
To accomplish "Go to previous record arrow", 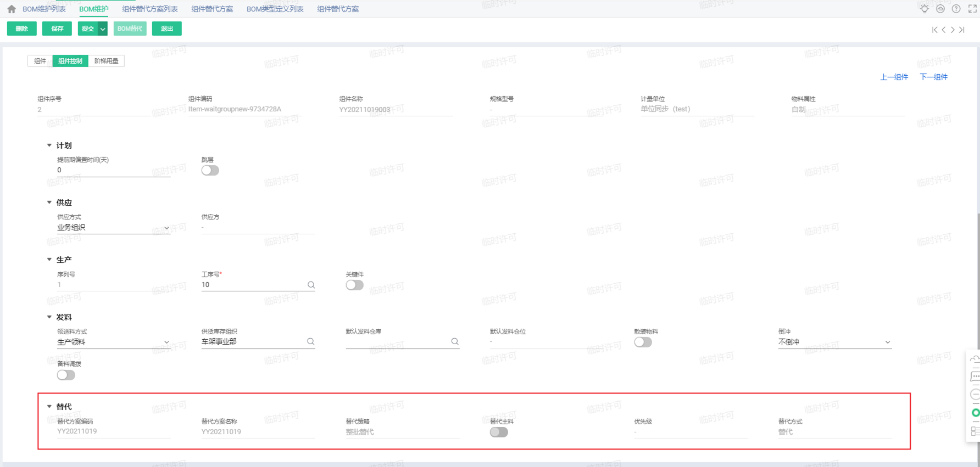I will pyautogui.click(x=944, y=30).
